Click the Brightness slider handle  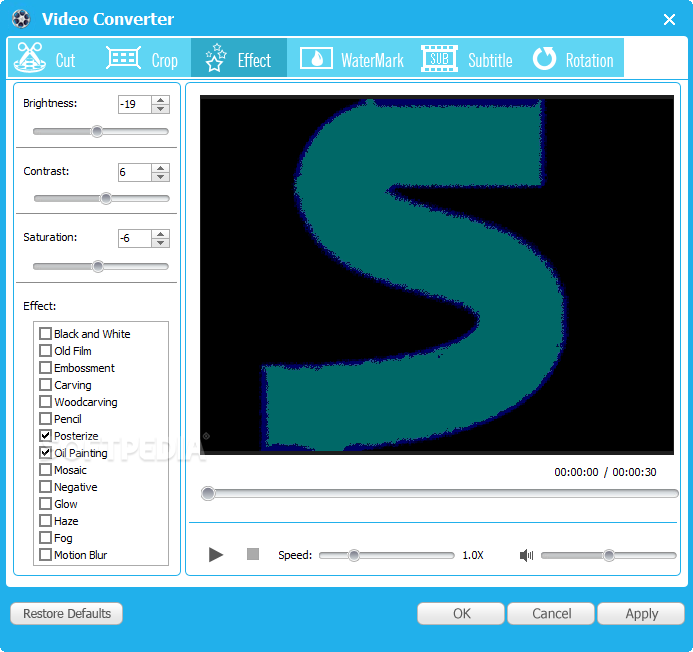coord(97,131)
